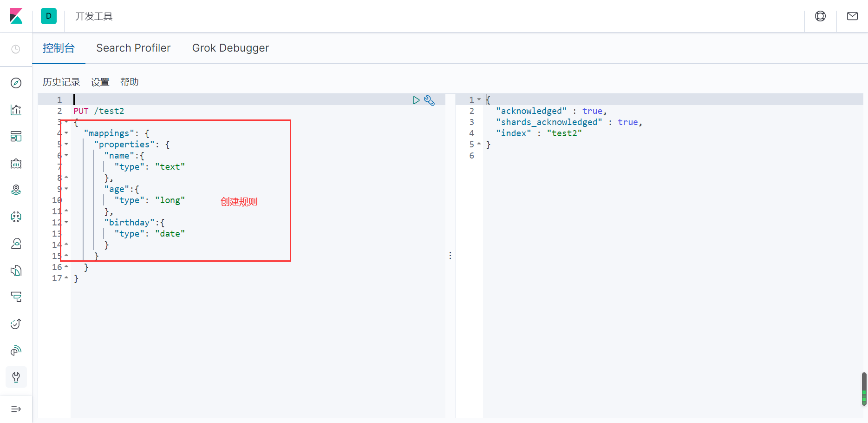The image size is (868, 423).
Task: Collapse the properties block at line 5
Action: (66, 144)
